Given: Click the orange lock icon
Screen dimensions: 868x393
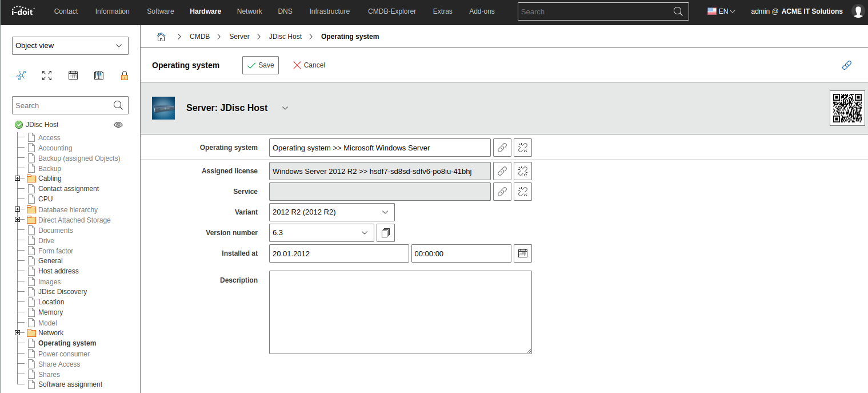Looking at the screenshot, I should tap(124, 76).
